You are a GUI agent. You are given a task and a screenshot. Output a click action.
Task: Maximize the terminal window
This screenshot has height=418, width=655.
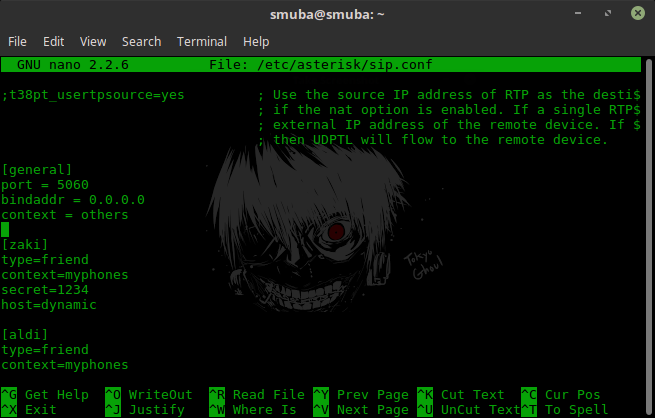coord(608,13)
